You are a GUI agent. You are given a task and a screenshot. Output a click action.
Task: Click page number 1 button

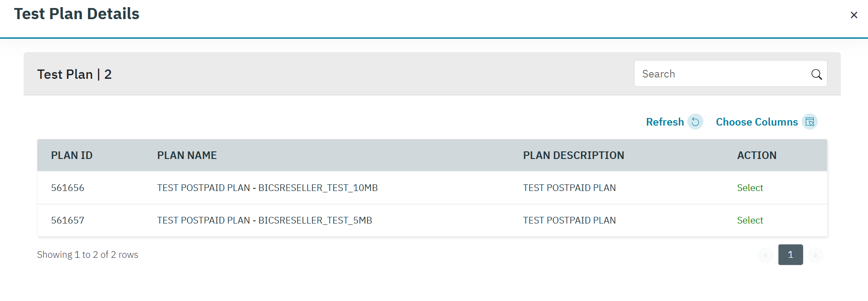click(x=791, y=255)
